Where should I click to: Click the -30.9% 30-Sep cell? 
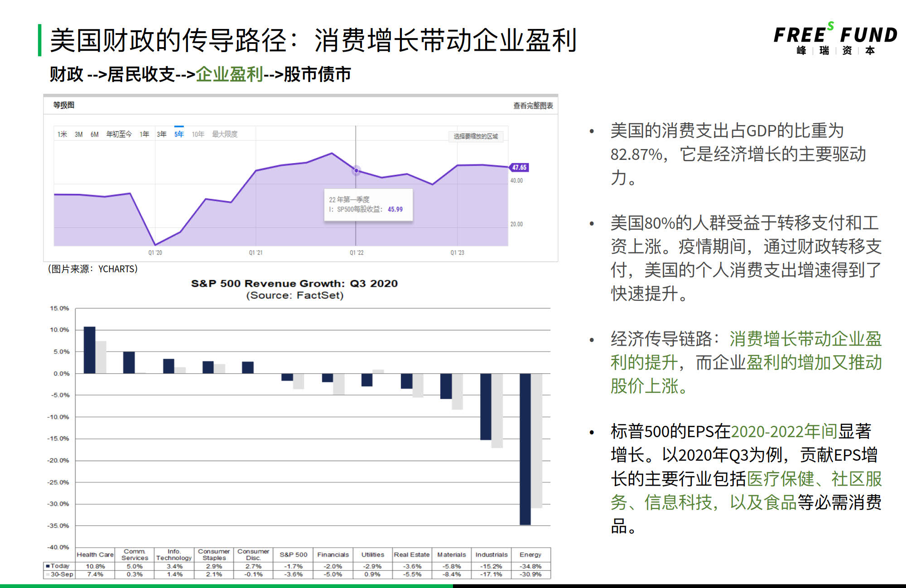[530, 574]
